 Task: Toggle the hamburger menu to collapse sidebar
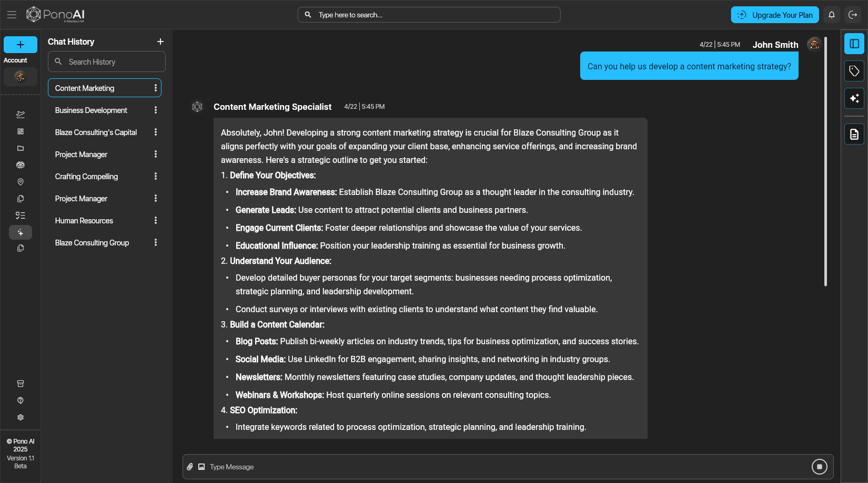click(x=12, y=15)
